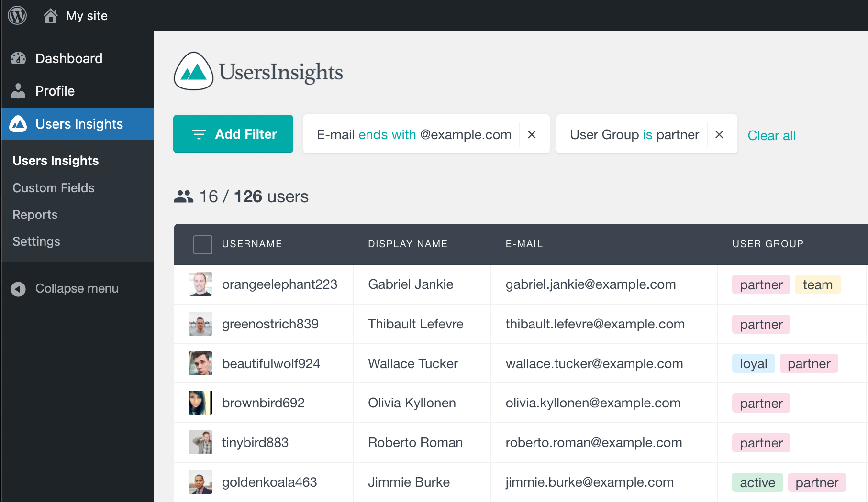Click the Profile person icon
The width and height of the screenshot is (868, 502).
pos(18,91)
